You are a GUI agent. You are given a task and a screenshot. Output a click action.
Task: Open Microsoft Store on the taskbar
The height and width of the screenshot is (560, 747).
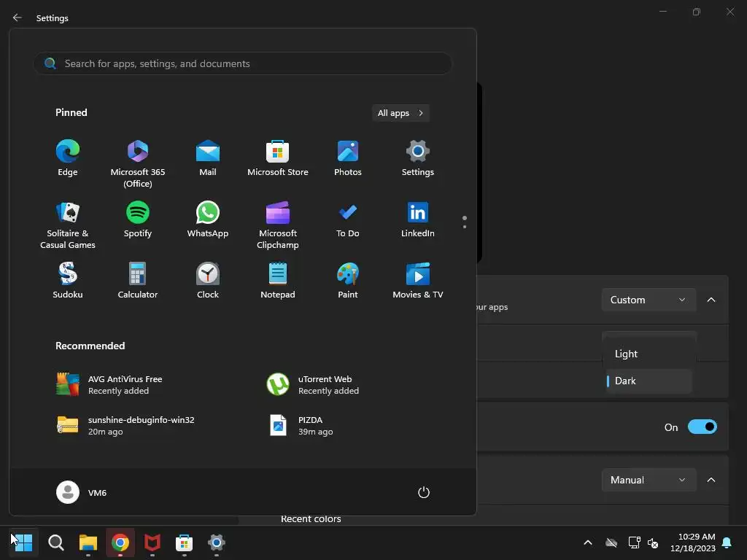coord(185,542)
